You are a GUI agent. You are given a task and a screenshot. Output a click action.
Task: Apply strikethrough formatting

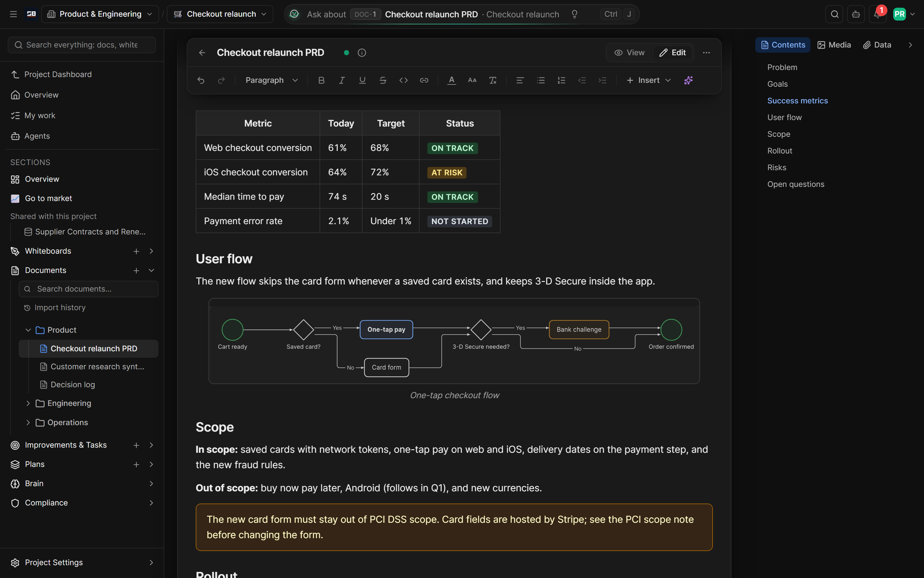click(383, 80)
